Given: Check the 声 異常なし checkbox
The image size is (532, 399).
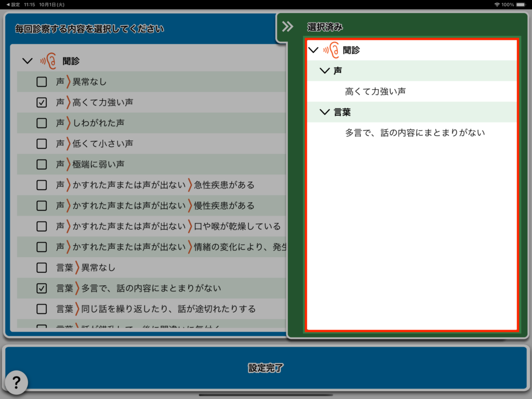Looking at the screenshot, I should point(42,82).
